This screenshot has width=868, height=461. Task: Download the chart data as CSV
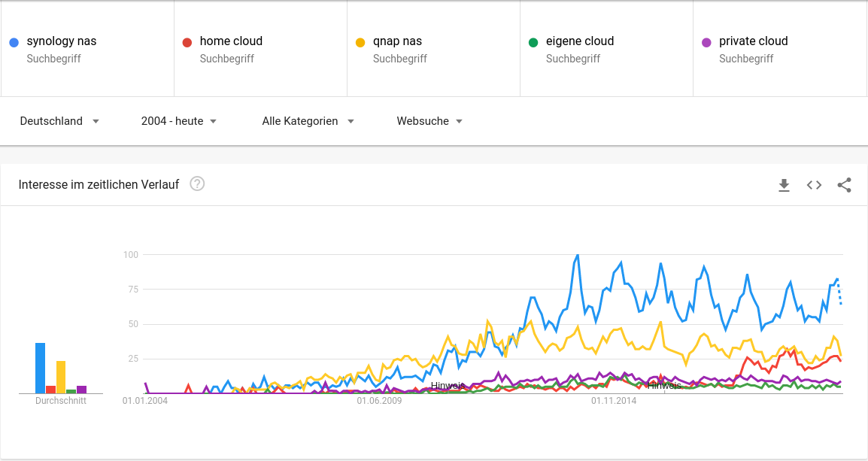point(784,185)
